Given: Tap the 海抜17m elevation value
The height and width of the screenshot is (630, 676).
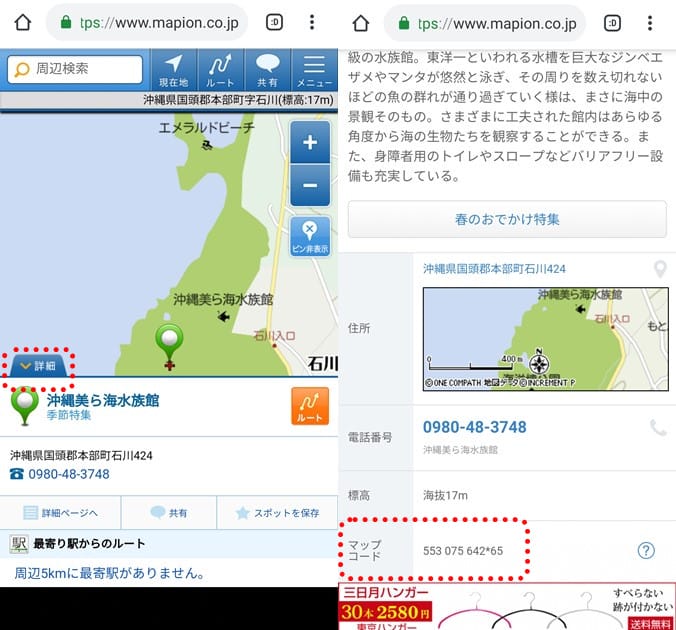Looking at the screenshot, I should (x=445, y=495).
